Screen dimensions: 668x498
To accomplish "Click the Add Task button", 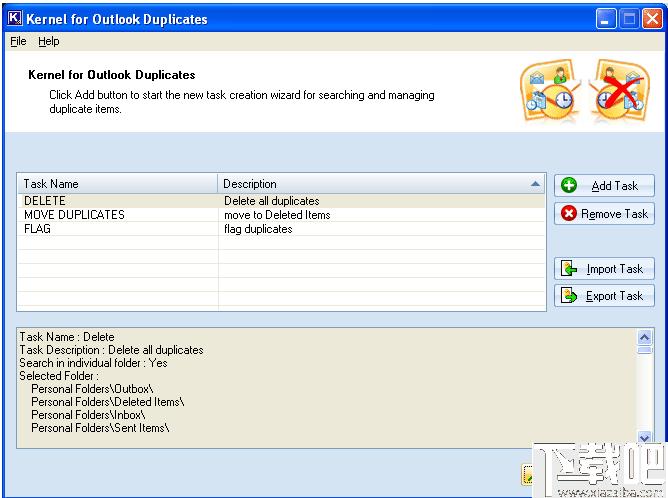I will coord(604,186).
